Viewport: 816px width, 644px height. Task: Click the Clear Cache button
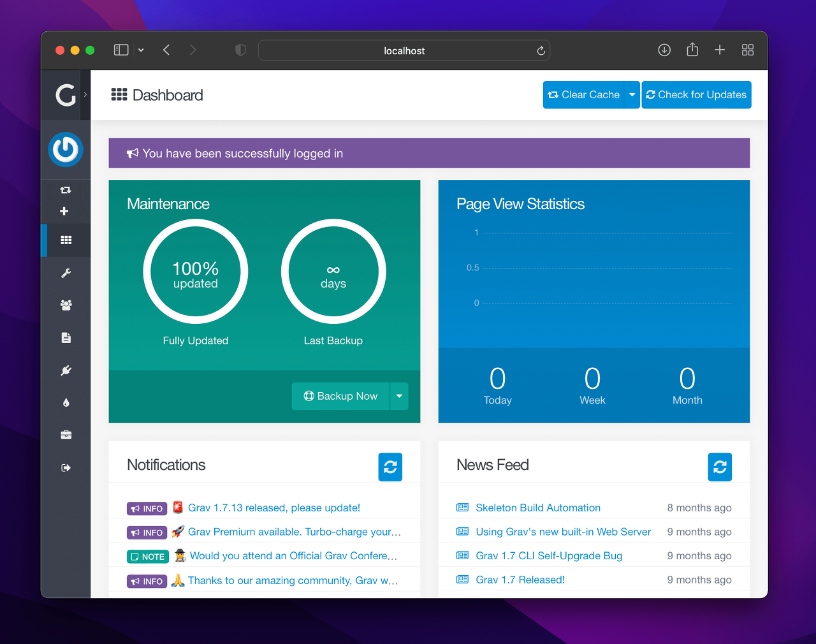pos(583,95)
